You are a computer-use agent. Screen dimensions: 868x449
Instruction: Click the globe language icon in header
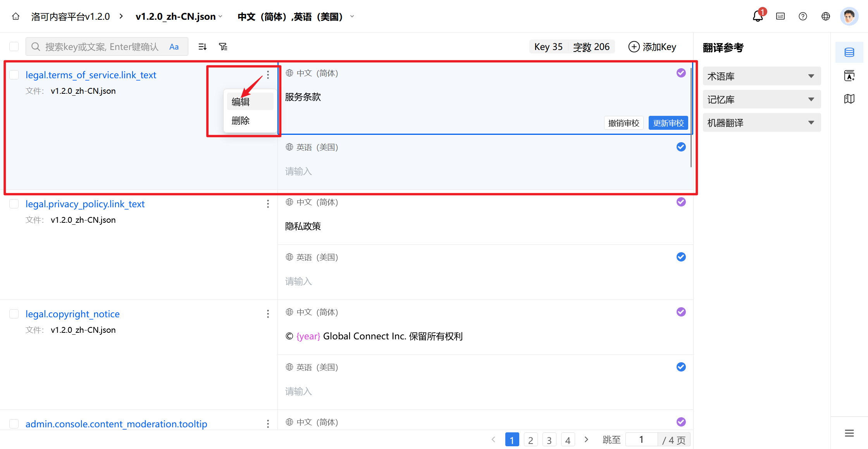[x=826, y=16]
